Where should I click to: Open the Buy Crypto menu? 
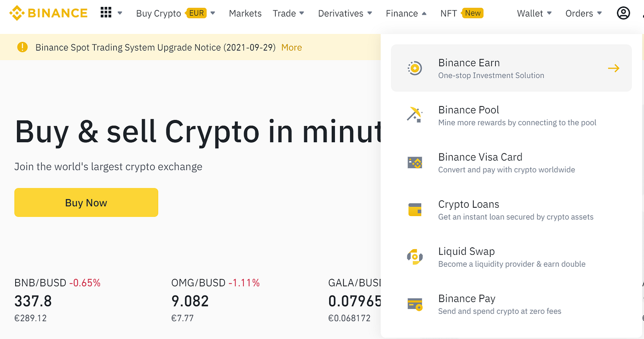click(x=159, y=13)
